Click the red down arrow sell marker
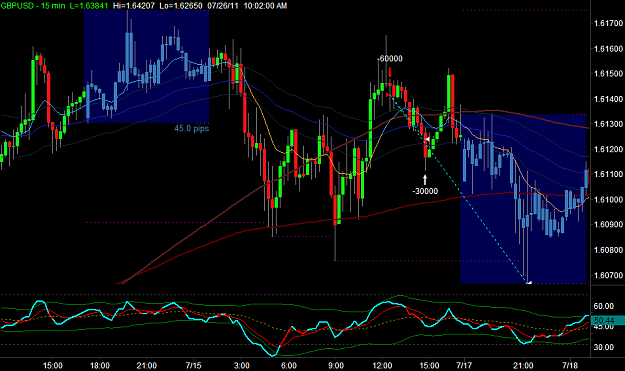This screenshot has height=371, width=625. (390, 72)
